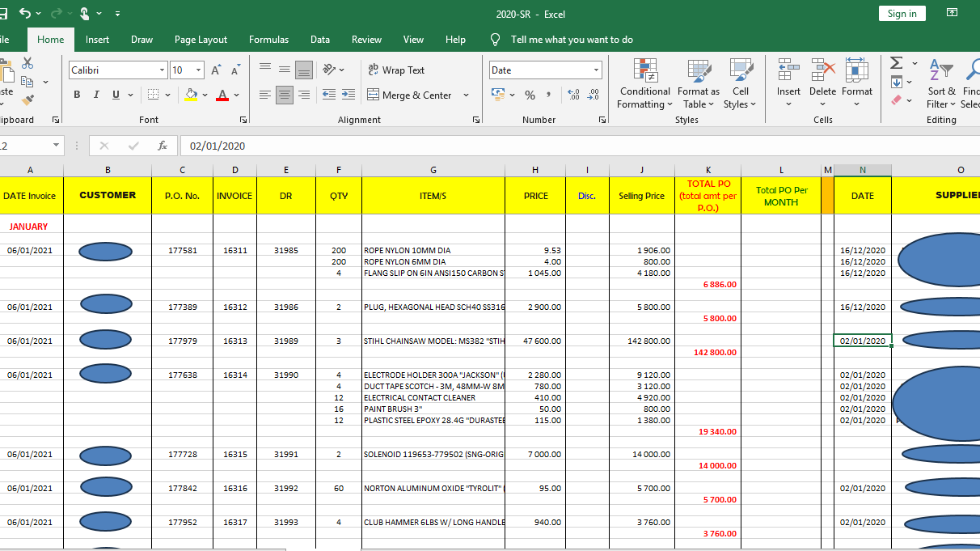This screenshot has height=551, width=980.
Task: Toggle Bold formatting
Action: pos(77,95)
